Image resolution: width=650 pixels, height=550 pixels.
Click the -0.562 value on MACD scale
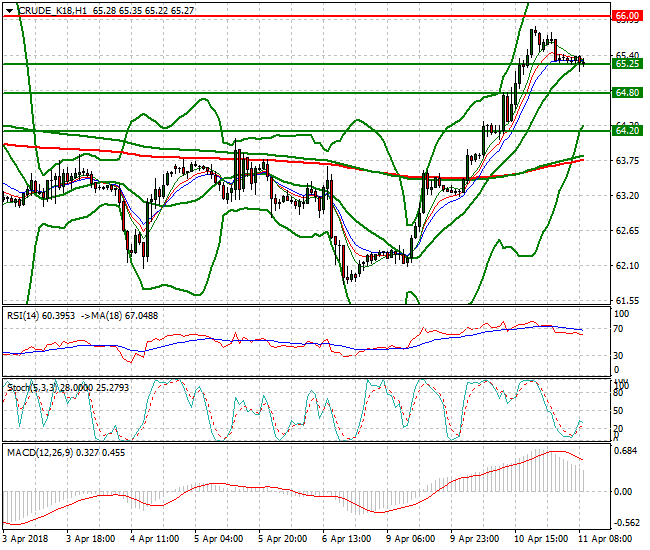(625, 522)
